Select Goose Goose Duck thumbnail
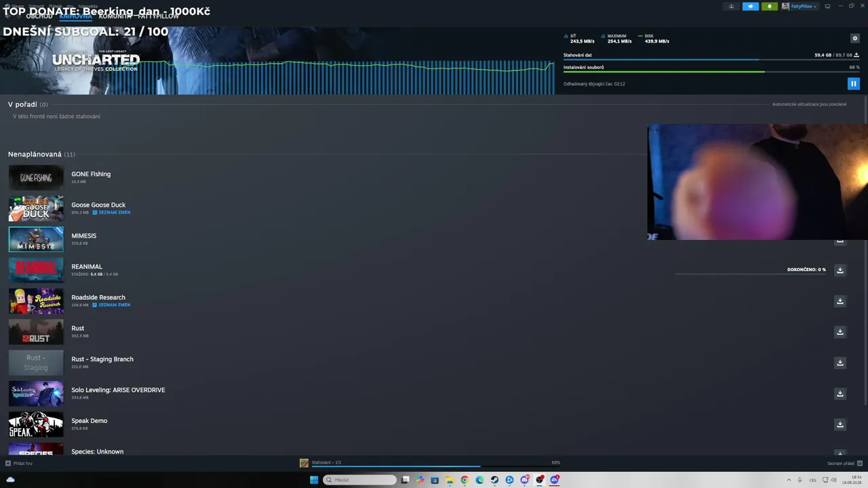 click(x=36, y=209)
